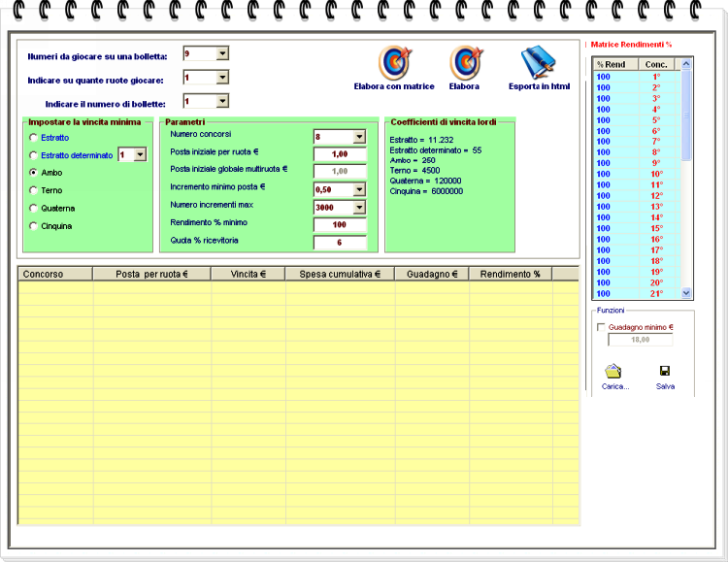Image resolution: width=728 pixels, height=562 pixels.
Task: Click the matrix scrollbar up arrow
Action: (686, 64)
